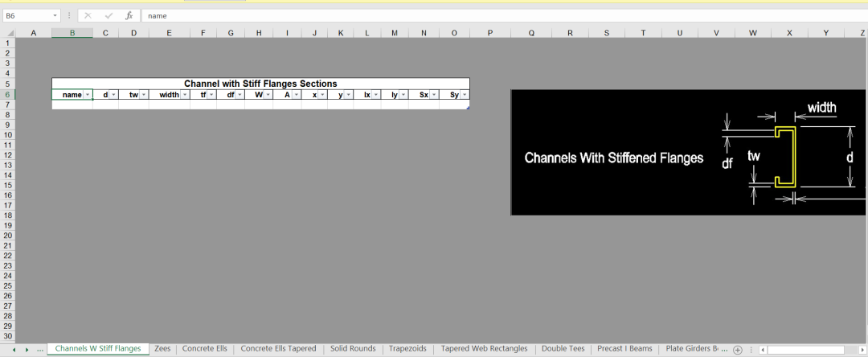Click the Channels With Stiffened Flanges diagram image

(x=689, y=152)
